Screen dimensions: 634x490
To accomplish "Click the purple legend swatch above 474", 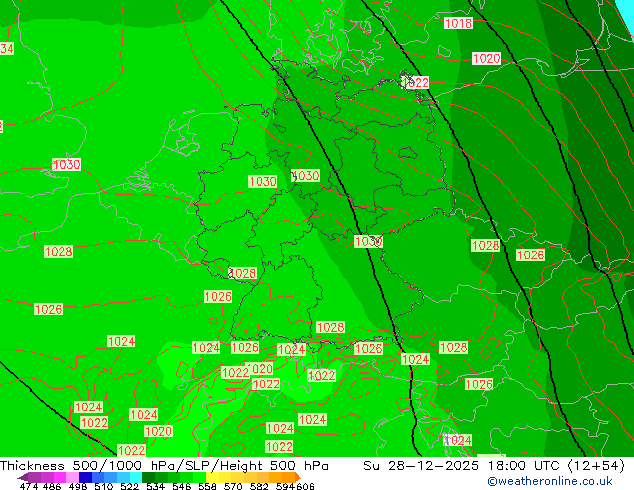I will [x=34, y=477].
